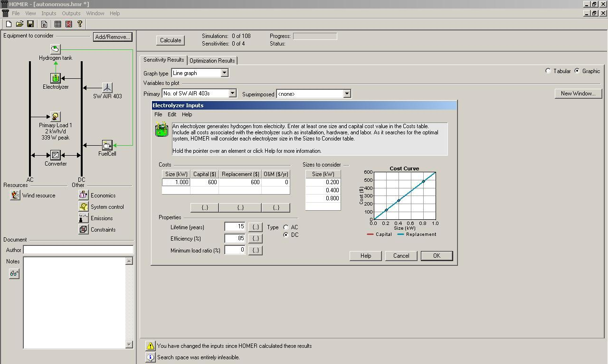
Task: Open the Economics icon
Action: tap(84, 195)
